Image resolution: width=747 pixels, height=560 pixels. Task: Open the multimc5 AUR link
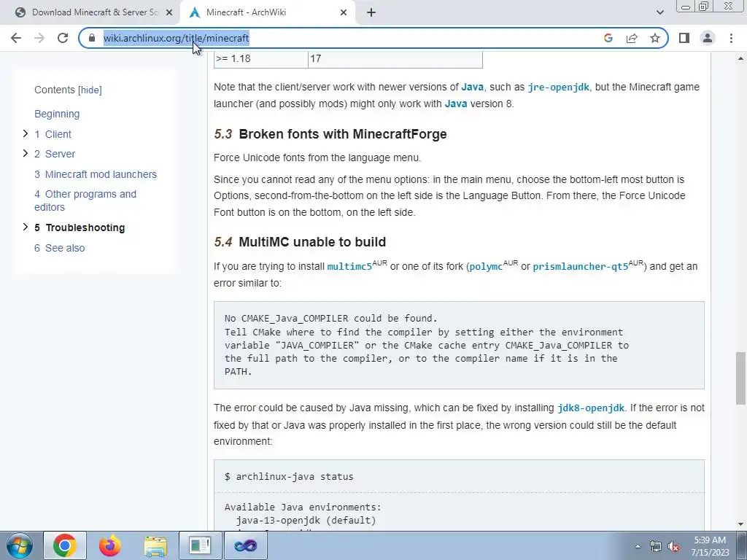(x=349, y=267)
